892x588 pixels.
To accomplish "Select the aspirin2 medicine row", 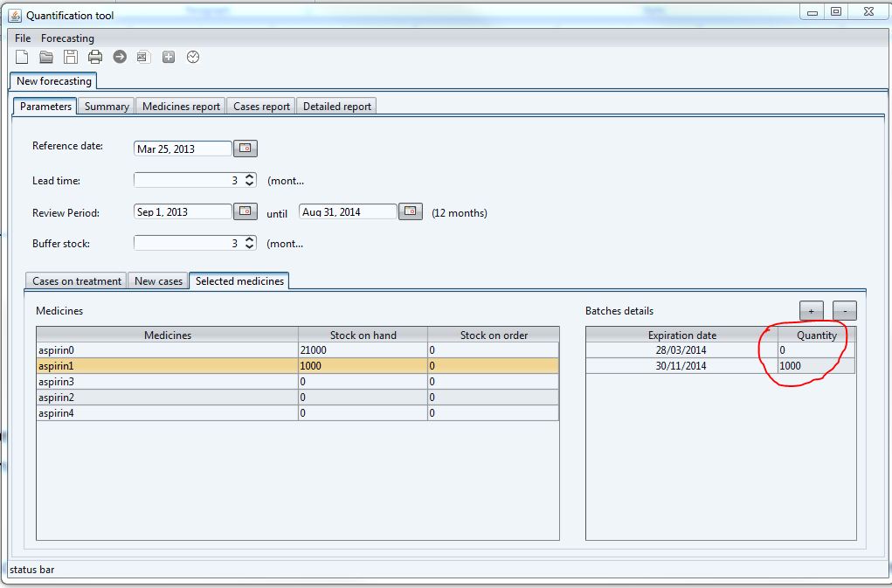I will point(298,398).
